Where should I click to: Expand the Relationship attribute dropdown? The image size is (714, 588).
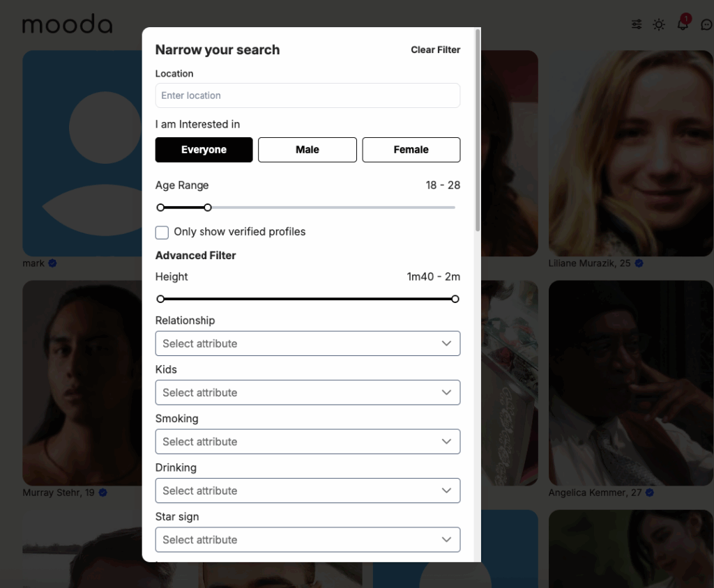tap(307, 343)
